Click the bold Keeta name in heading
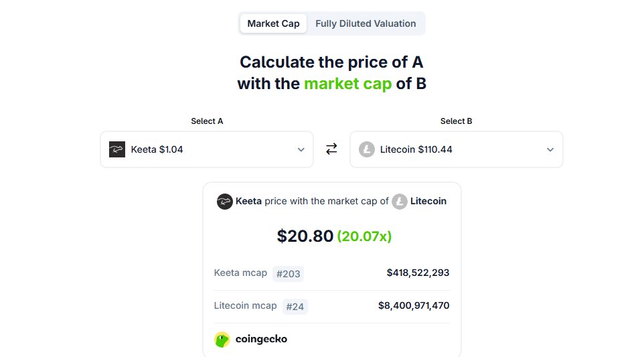This screenshot has height=357, width=644. [x=248, y=201]
